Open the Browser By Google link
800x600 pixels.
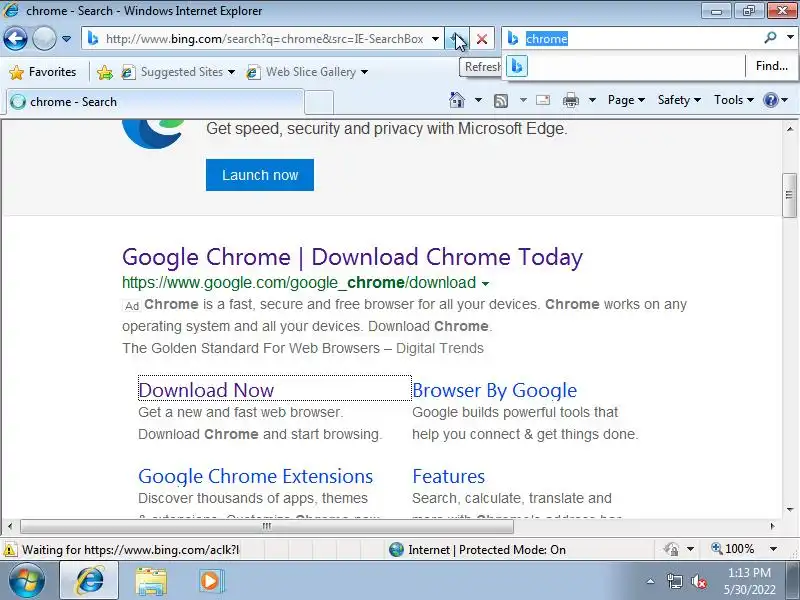point(494,390)
